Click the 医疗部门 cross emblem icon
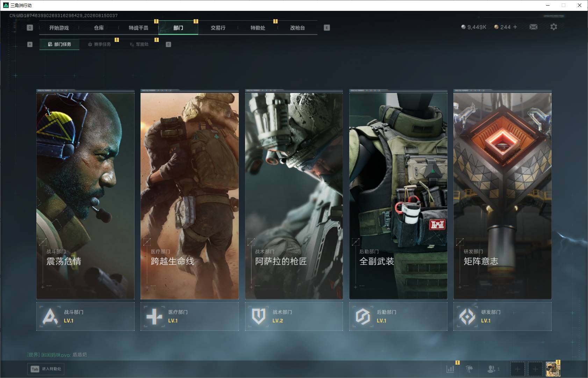This screenshot has width=588, height=378. (155, 316)
